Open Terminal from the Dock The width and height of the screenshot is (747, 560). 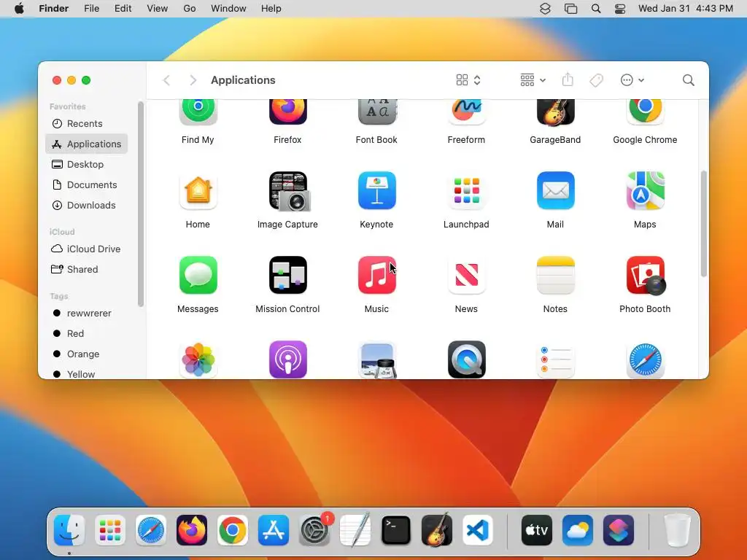pyautogui.click(x=396, y=530)
